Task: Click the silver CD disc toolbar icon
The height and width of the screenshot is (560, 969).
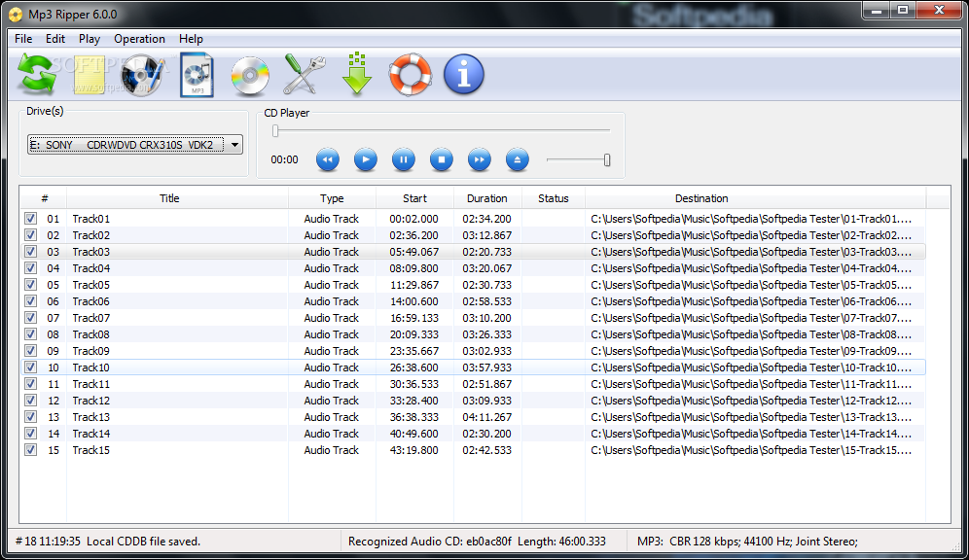Action: 250,75
